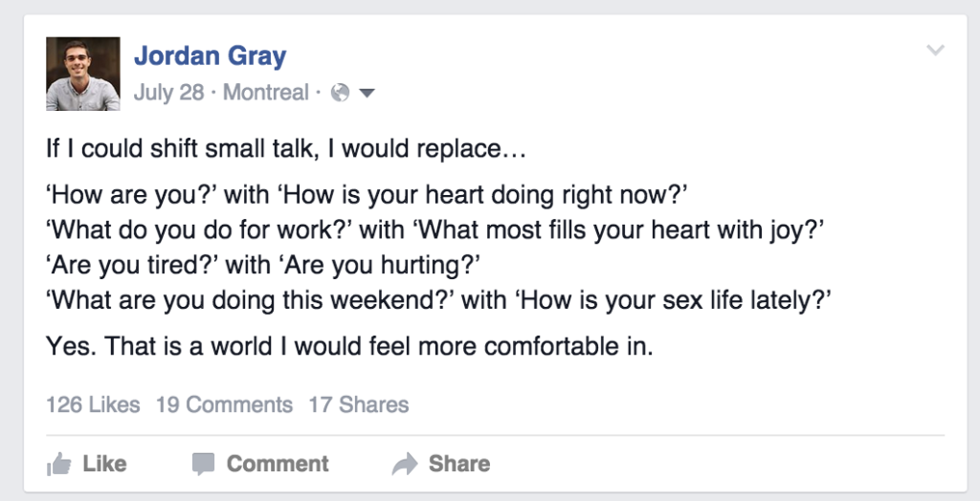This screenshot has width=980, height=501.
Task: Open Jordan Gray's profile picture
Action: coord(83,74)
